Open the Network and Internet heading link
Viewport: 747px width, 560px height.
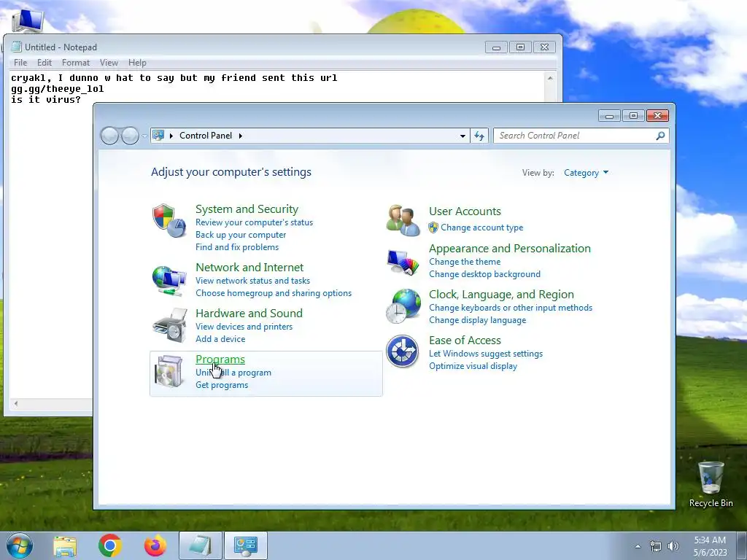click(249, 267)
